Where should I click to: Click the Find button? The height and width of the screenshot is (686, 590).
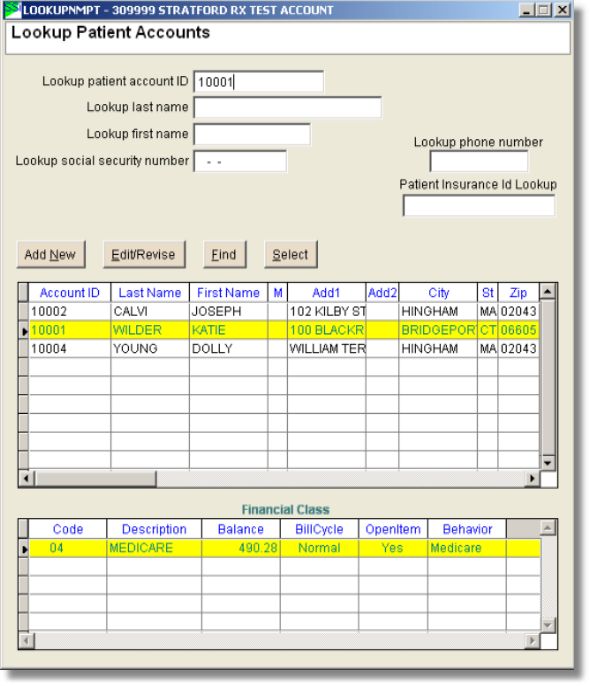pos(224,254)
